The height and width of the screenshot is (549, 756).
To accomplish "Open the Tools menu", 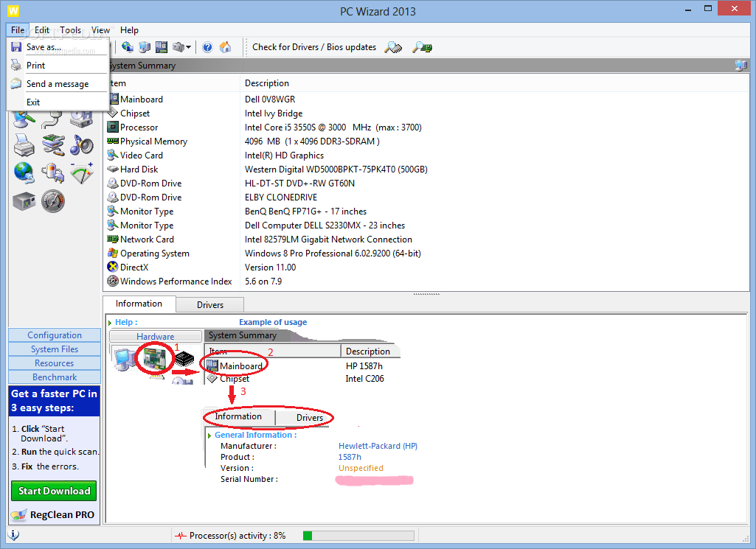I will coord(70,30).
